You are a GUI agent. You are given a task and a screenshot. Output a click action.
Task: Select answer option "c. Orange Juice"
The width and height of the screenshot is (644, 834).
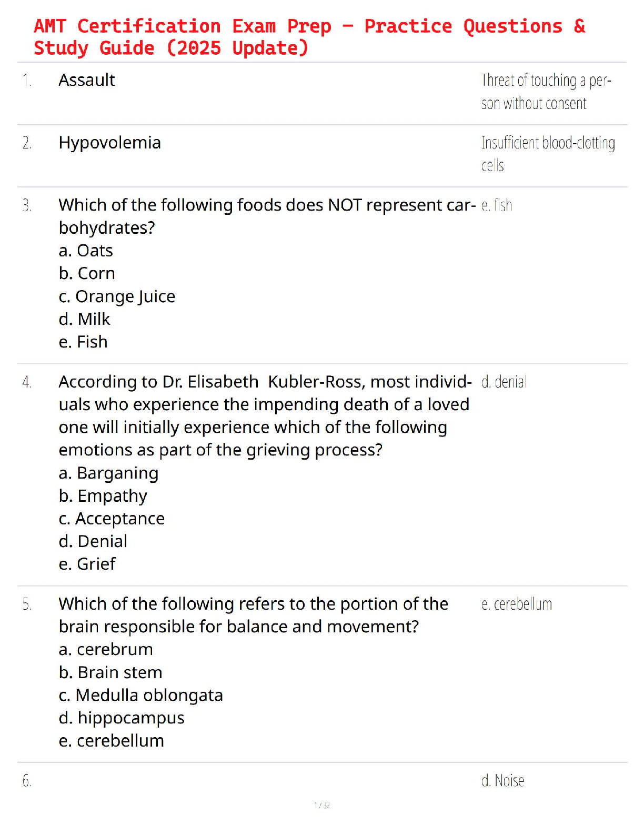(x=117, y=296)
